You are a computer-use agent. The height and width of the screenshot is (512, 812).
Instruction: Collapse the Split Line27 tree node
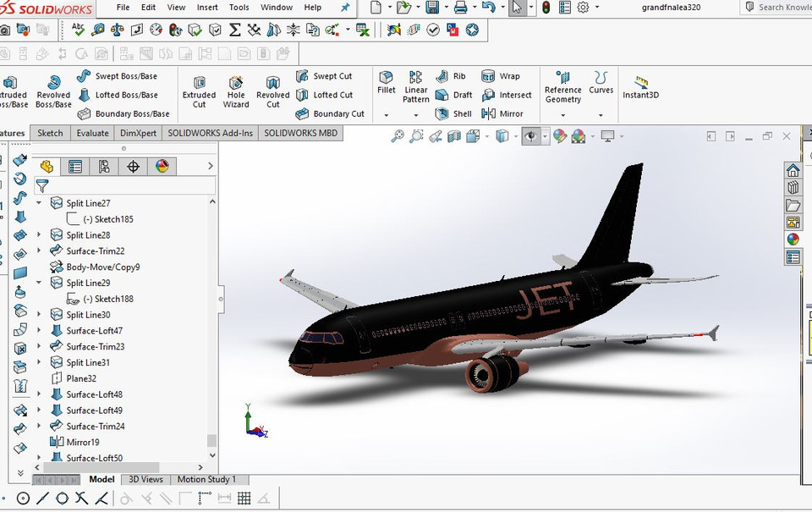pyautogui.click(x=38, y=202)
